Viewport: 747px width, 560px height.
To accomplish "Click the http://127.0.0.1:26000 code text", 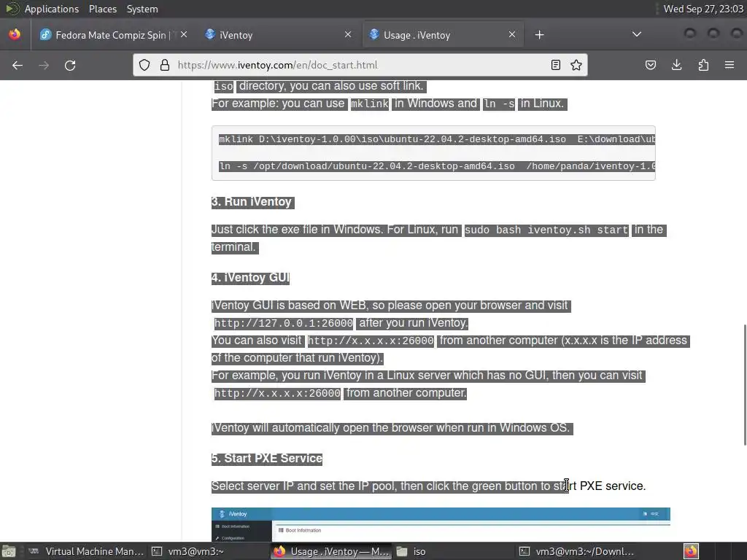I will tap(284, 323).
